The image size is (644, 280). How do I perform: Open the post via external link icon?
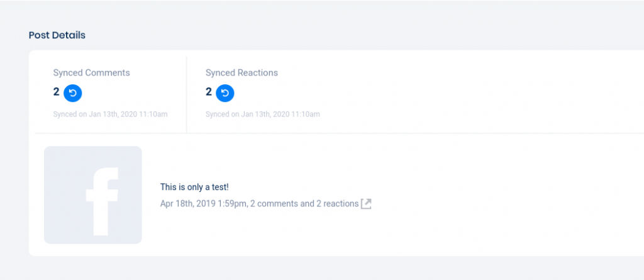[366, 204]
